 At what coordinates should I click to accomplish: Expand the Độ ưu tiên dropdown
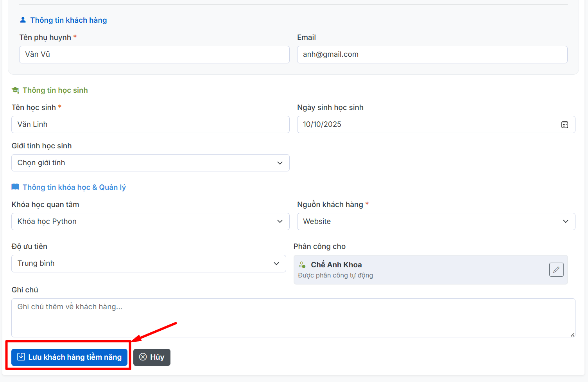149,263
